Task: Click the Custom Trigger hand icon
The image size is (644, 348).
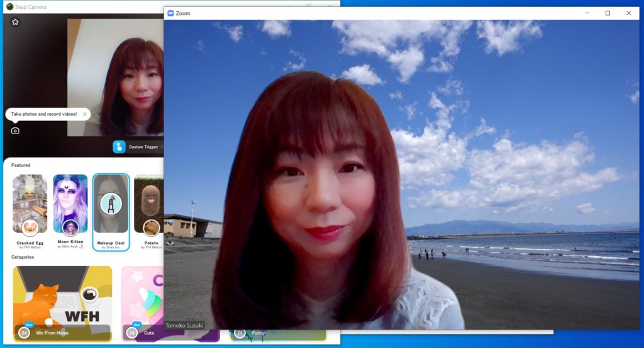Action: [x=119, y=147]
